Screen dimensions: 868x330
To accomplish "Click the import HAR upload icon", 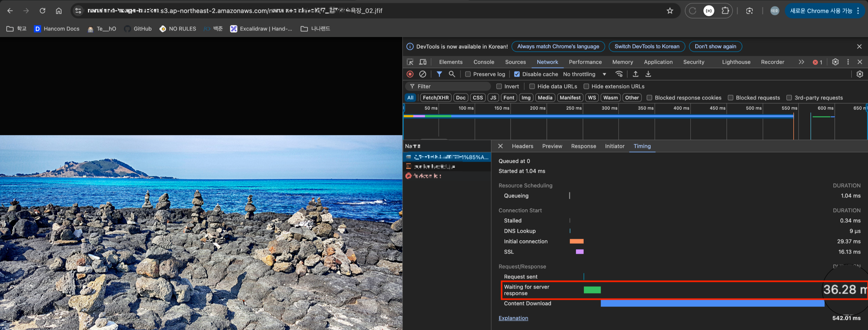I will (635, 74).
